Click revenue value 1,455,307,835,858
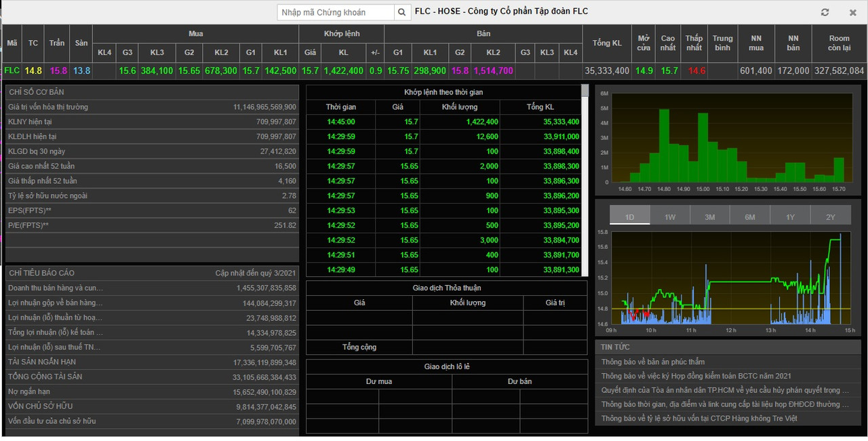The width and height of the screenshot is (868, 441). point(267,288)
